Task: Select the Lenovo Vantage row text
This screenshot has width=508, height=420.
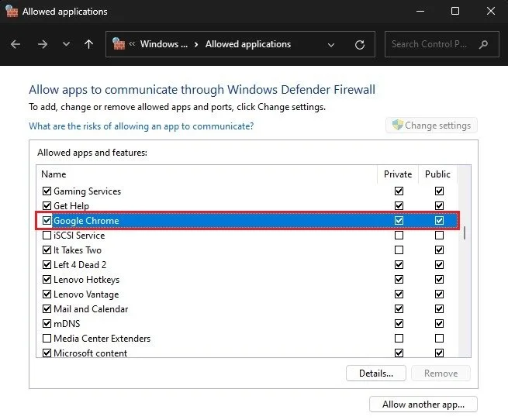Action: (x=86, y=294)
